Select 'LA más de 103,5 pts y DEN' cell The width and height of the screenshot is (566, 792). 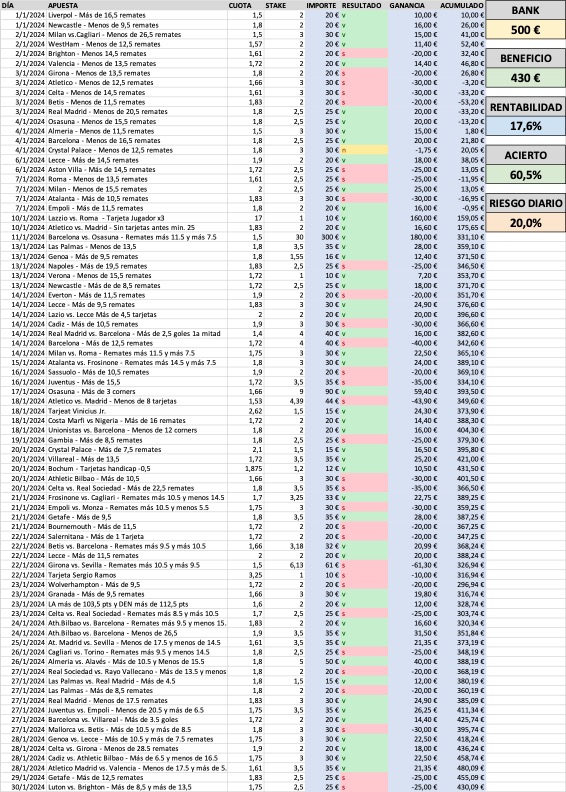click(x=137, y=604)
